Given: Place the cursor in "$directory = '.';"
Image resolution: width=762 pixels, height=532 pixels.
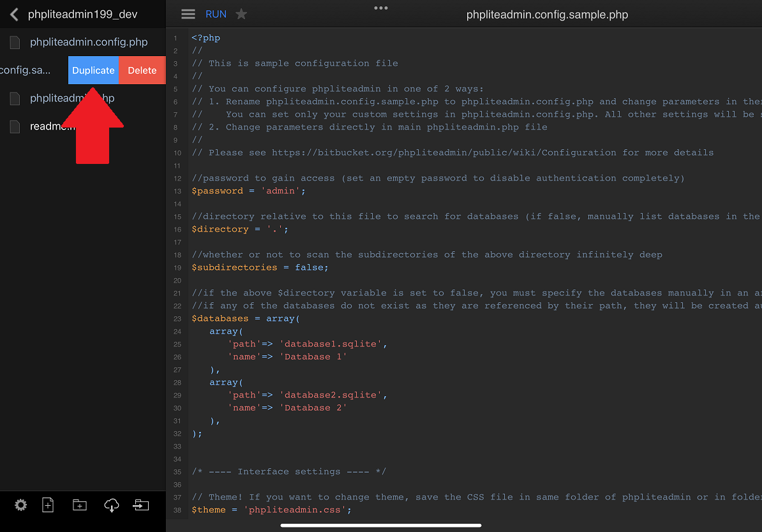Looking at the screenshot, I should click(239, 229).
